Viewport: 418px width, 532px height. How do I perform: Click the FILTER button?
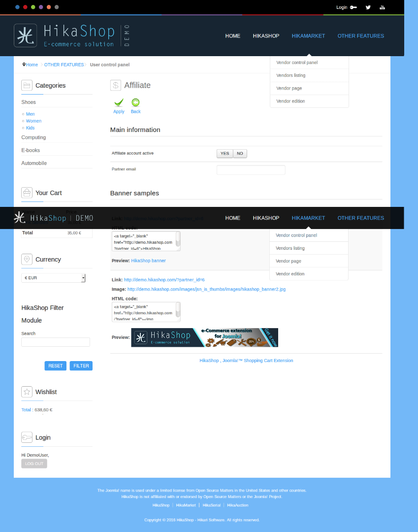(81, 366)
